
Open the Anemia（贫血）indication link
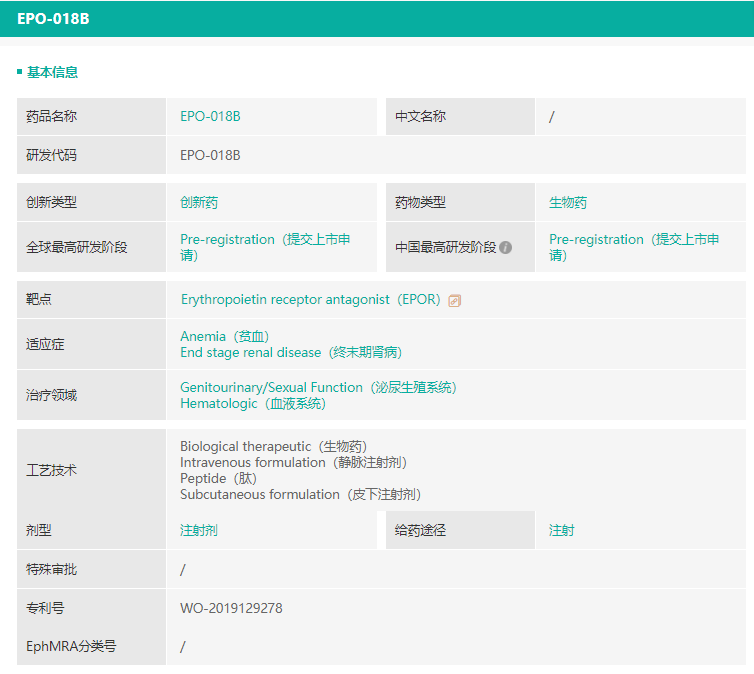[x=225, y=336]
